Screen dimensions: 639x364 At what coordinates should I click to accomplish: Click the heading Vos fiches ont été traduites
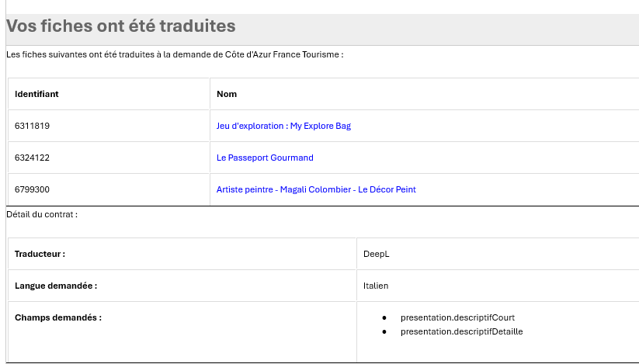click(121, 26)
